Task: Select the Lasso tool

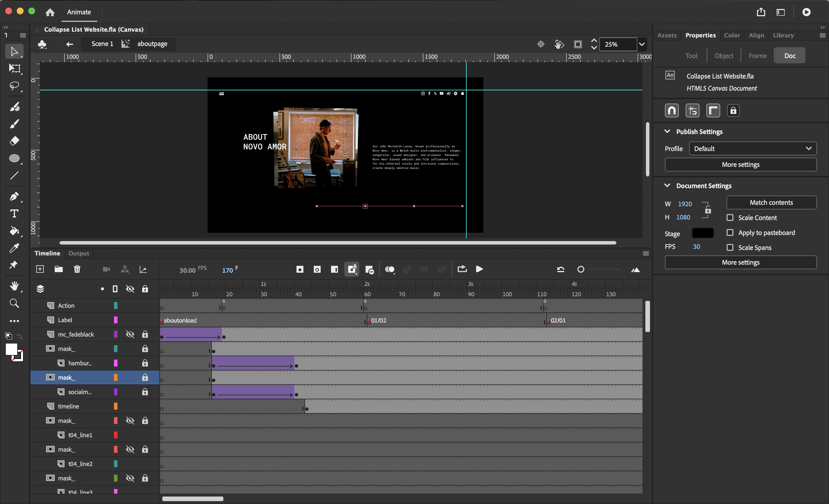Action: [x=14, y=86]
